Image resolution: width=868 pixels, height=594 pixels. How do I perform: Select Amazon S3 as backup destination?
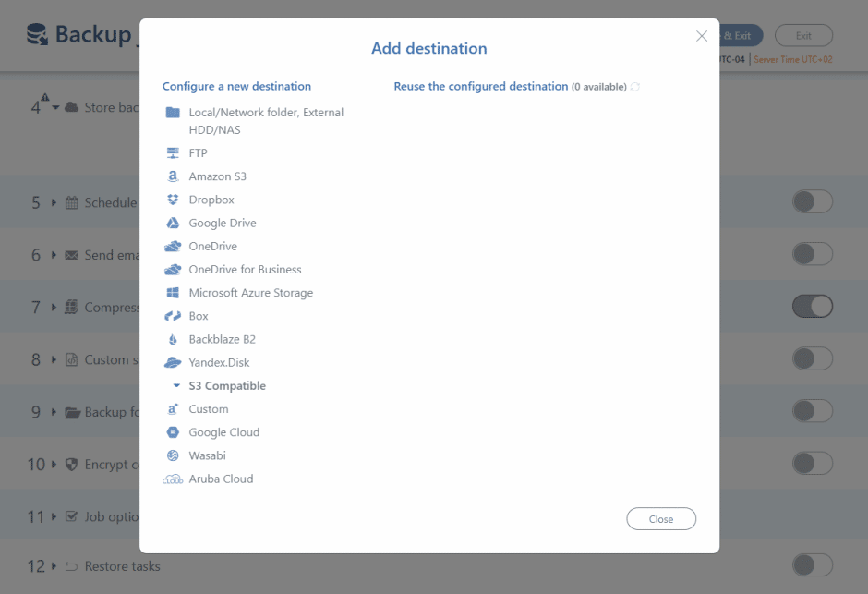coord(219,176)
